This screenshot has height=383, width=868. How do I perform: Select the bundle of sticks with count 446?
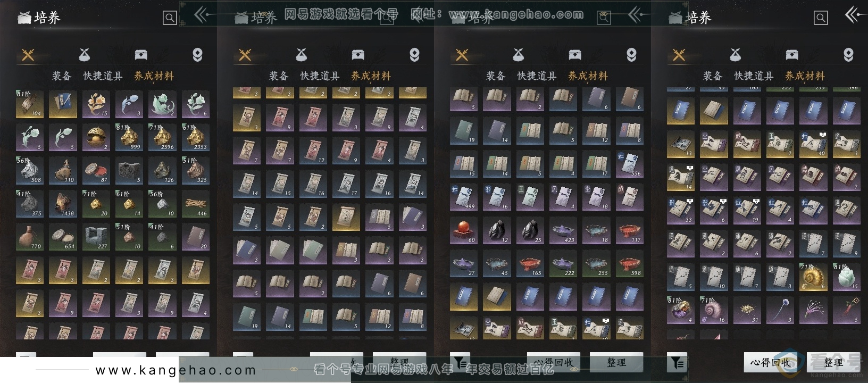click(x=195, y=204)
